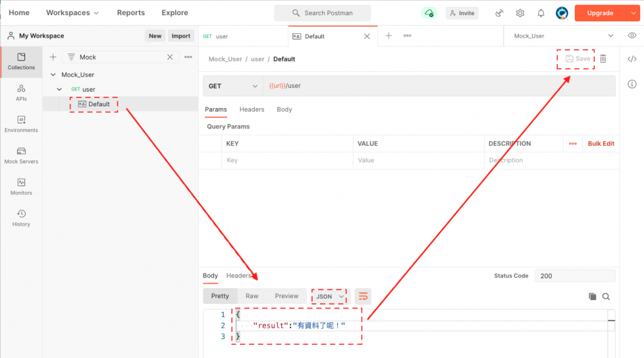Collapse the Mock_User collection
644x358 pixels.
pyautogui.click(x=53, y=74)
